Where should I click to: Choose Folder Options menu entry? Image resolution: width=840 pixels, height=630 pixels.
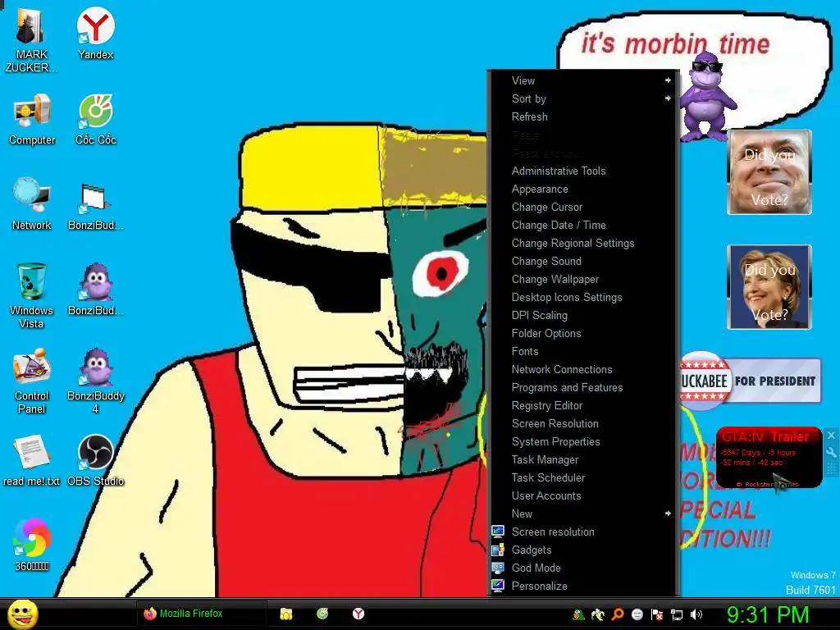(584, 333)
